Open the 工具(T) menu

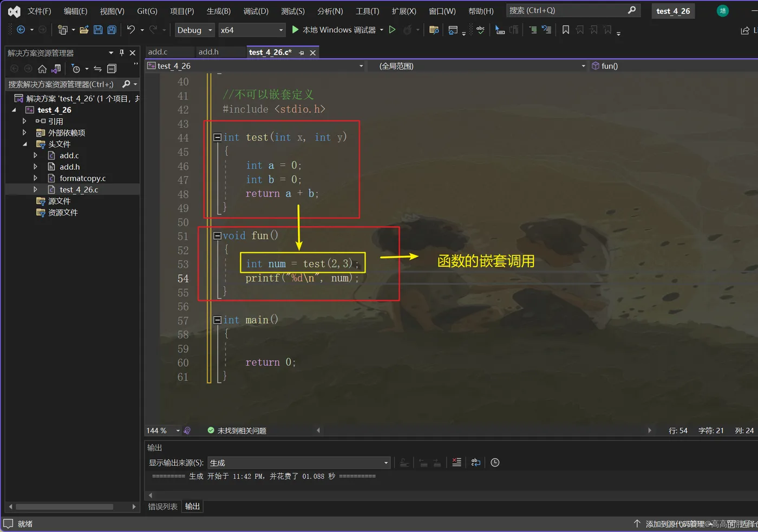click(x=367, y=11)
